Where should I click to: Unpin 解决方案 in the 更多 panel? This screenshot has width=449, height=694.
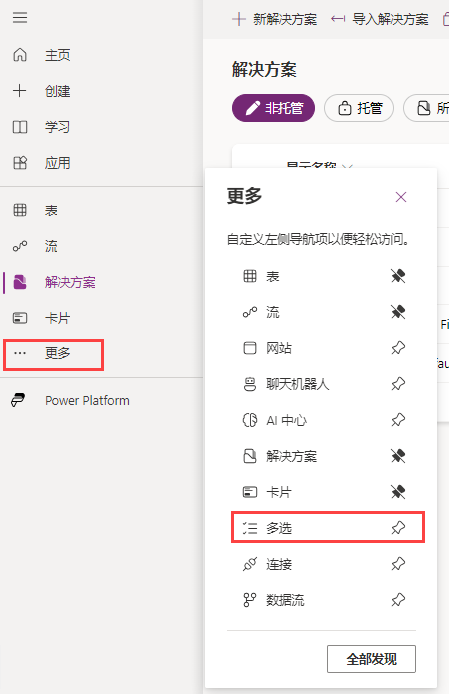tap(398, 456)
